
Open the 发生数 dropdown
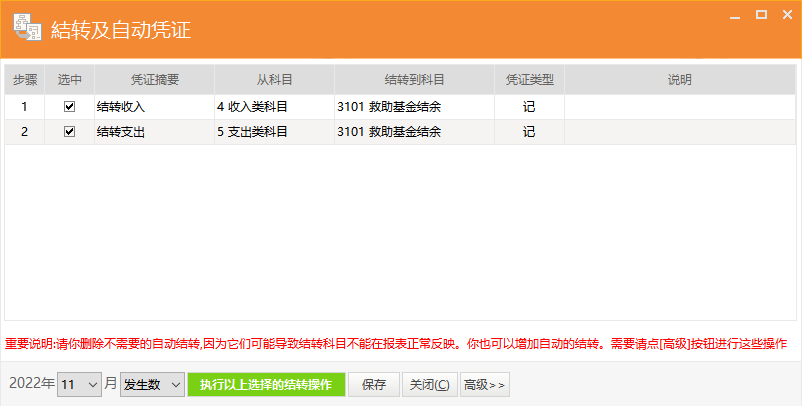pyautogui.click(x=152, y=385)
